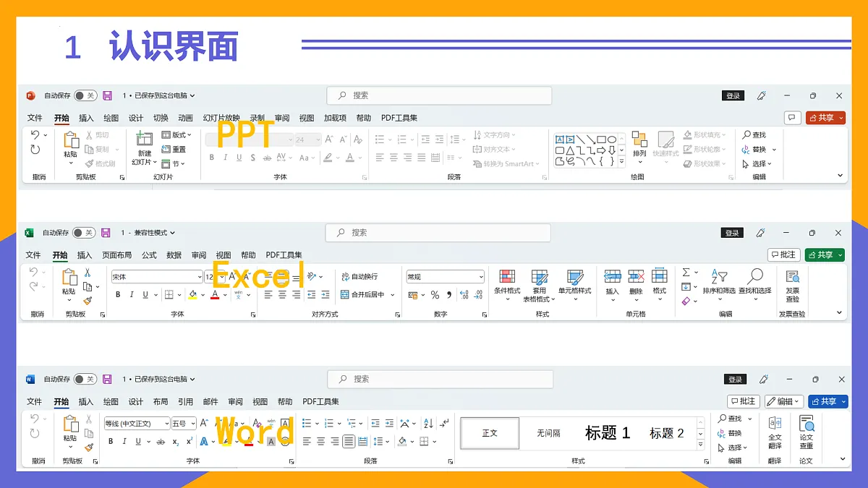Toggle AutoSave switch in PowerPoint title bar

pos(85,95)
